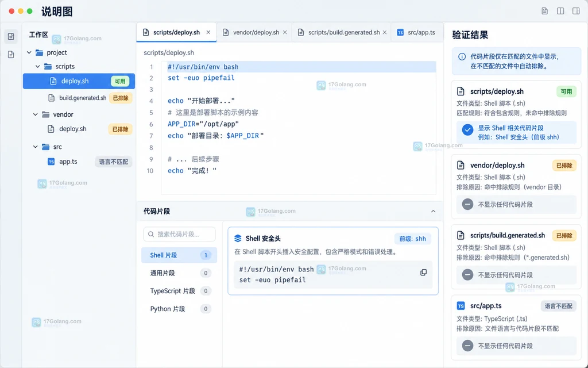Click file icon beside build.generated.sh in tree
The height and width of the screenshot is (368, 588).
click(51, 98)
